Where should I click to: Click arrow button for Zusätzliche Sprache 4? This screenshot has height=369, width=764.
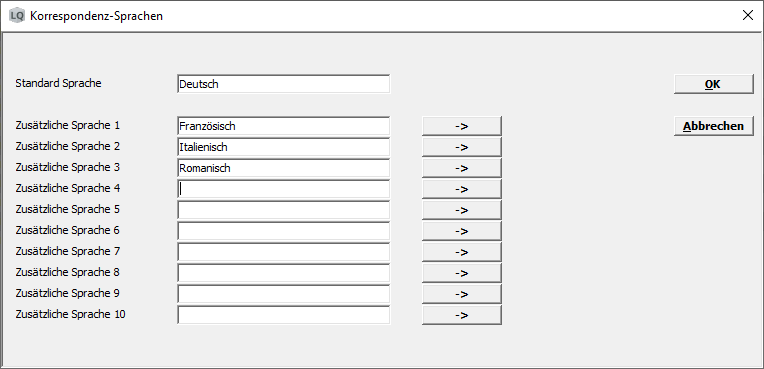461,189
